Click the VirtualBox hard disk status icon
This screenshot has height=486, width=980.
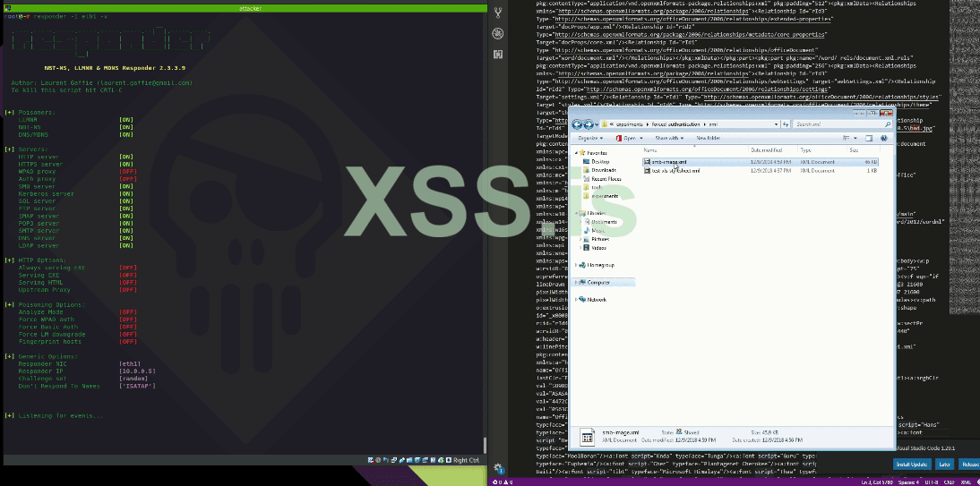(x=371, y=460)
